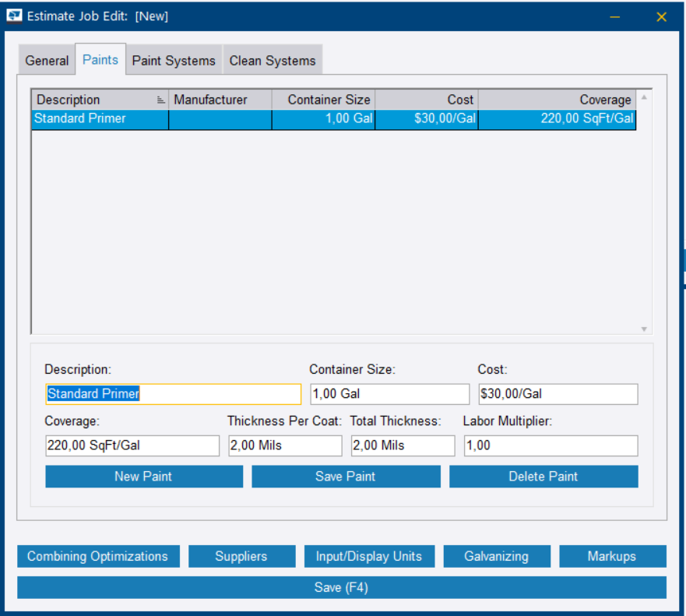Open the Paint Systems tab

click(174, 61)
